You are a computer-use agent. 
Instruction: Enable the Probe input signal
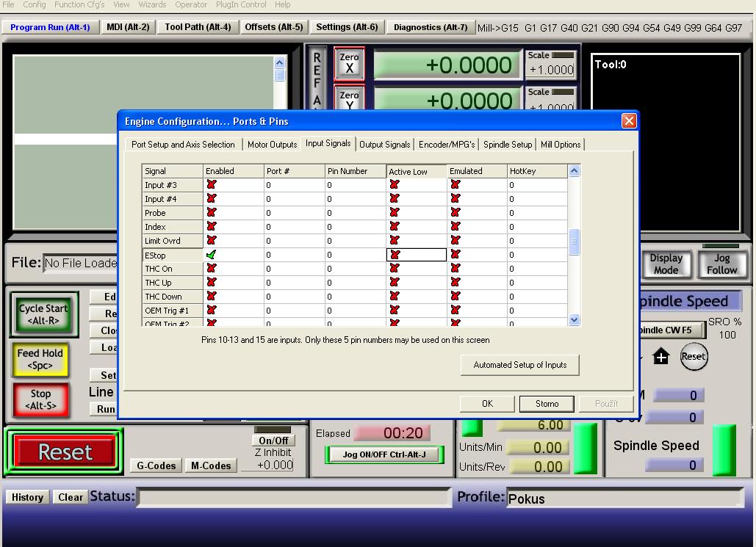[x=212, y=213]
